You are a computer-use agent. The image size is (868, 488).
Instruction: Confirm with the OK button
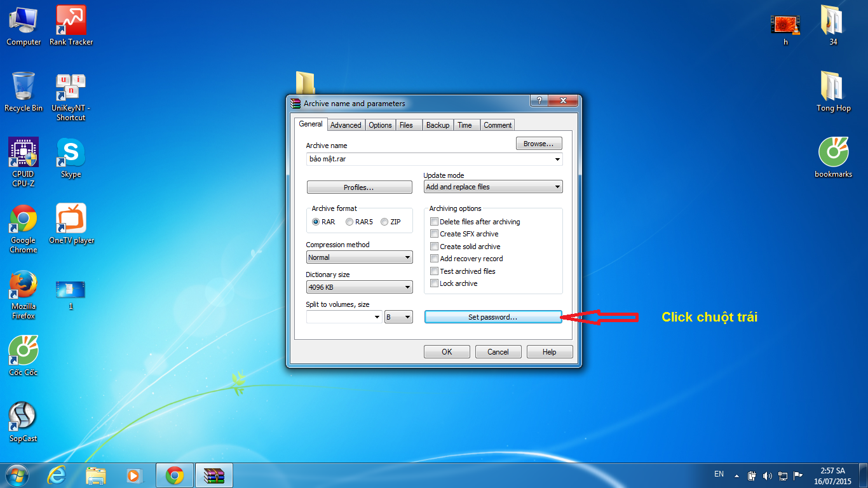tap(447, 351)
